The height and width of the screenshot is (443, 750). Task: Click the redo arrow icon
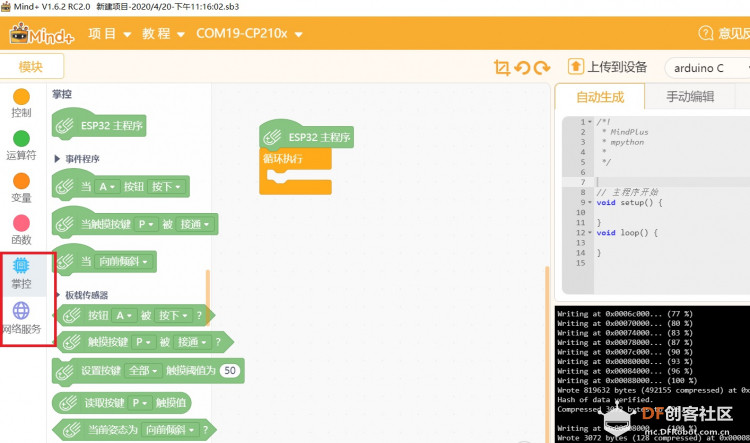point(542,68)
